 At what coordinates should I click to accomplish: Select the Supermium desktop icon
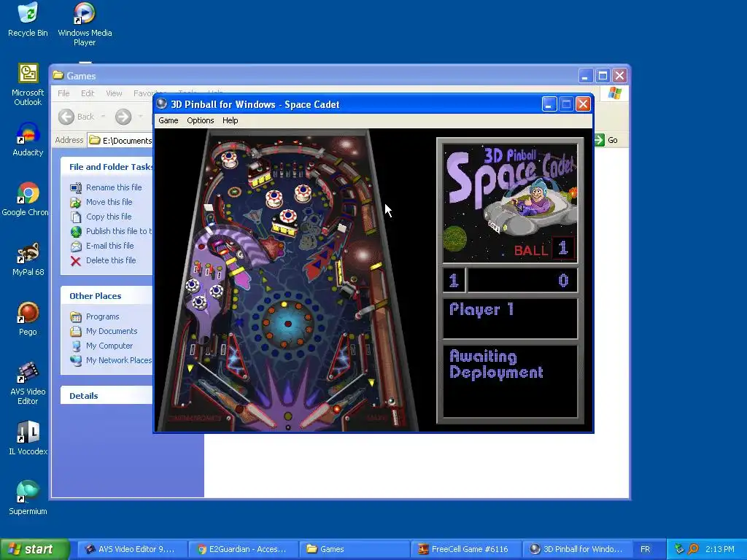[x=28, y=497]
